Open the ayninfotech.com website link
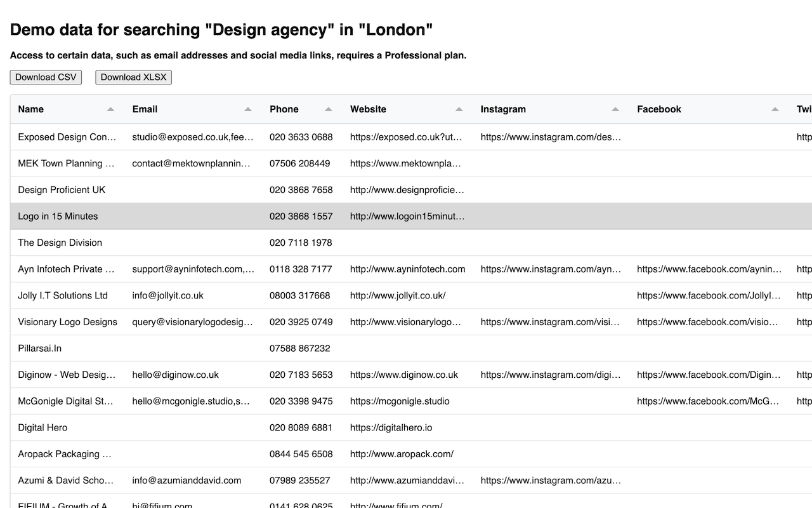Viewport: 812px width, 508px height. (x=407, y=269)
